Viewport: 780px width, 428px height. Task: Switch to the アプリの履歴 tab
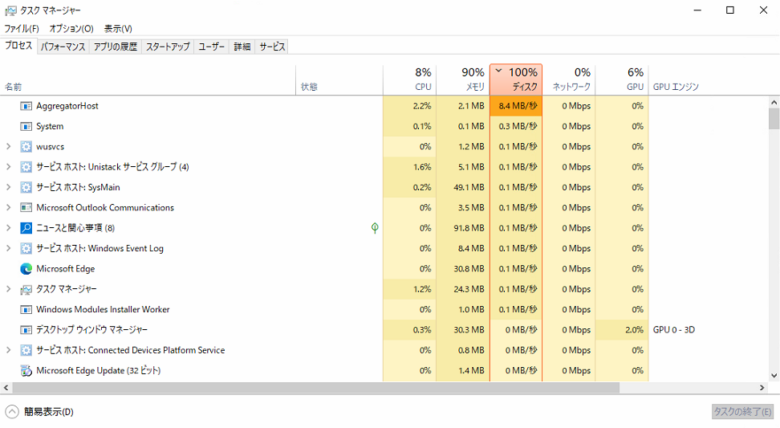pos(115,47)
